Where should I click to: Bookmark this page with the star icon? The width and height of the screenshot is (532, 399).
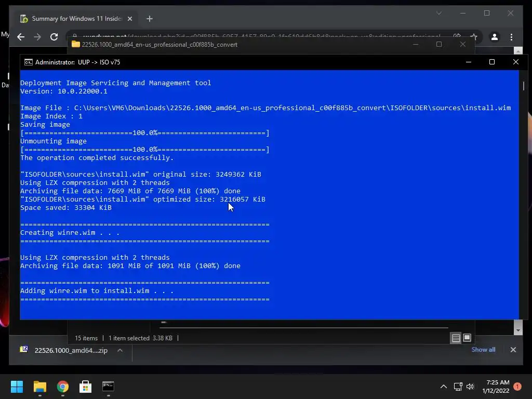click(474, 37)
